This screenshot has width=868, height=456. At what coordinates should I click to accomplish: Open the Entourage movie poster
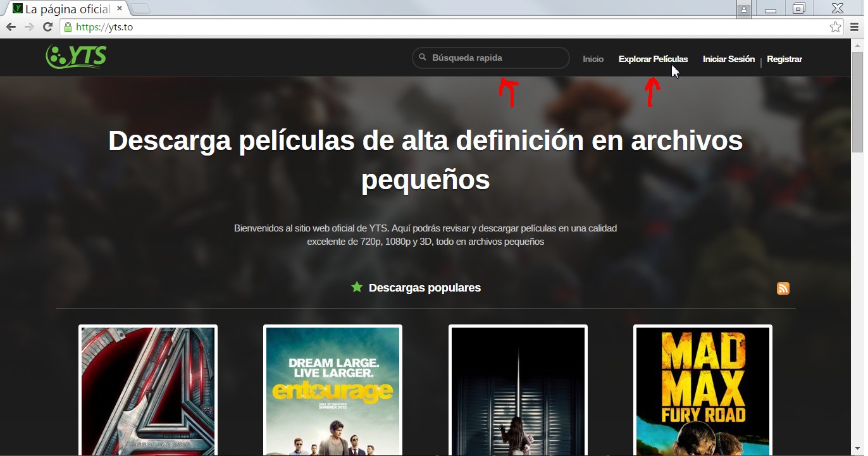[333, 390]
